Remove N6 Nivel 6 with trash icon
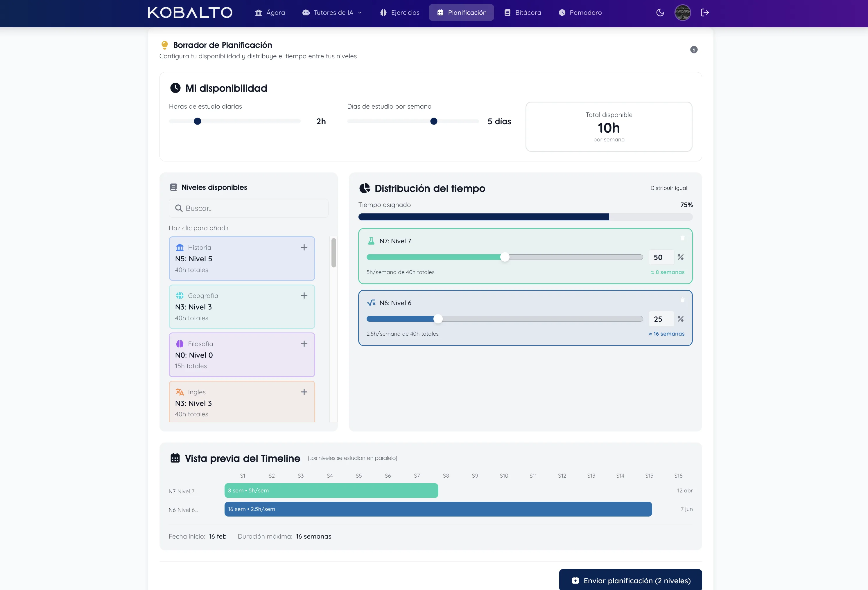Image resolution: width=868 pixels, height=590 pixels. point(682,300)
